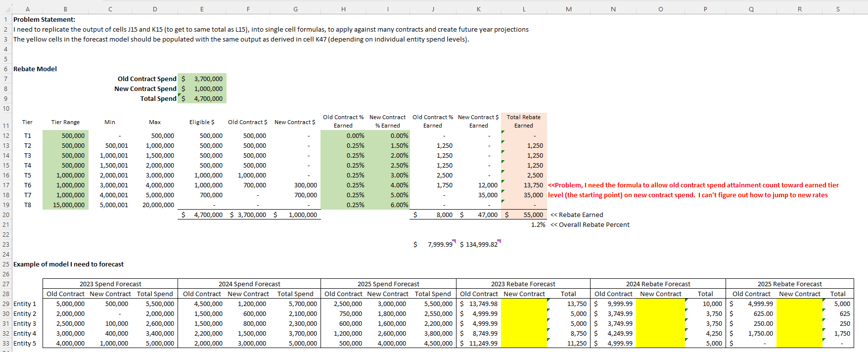Select the 11,249.99 rebate cell

479,343
